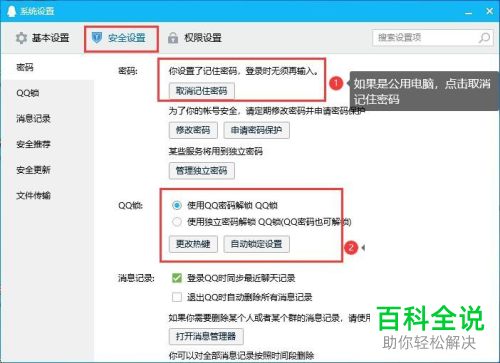This screenshot has height=363, width=500.
Task: Switch to the 权限设置 tab
Action: pyautogui.click(x=195, y=38)
